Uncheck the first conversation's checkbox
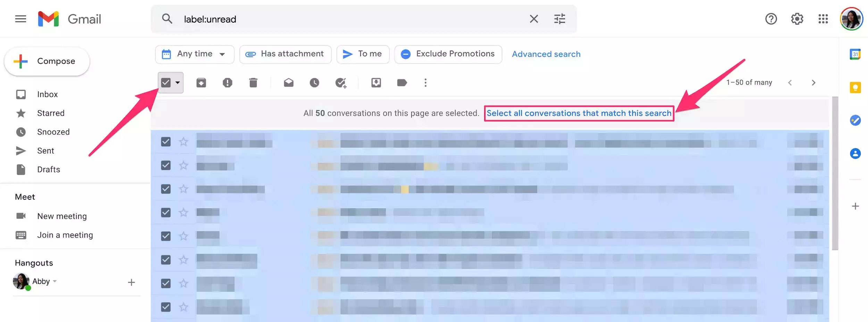868x322 pixels. click(x=166, y=142)
